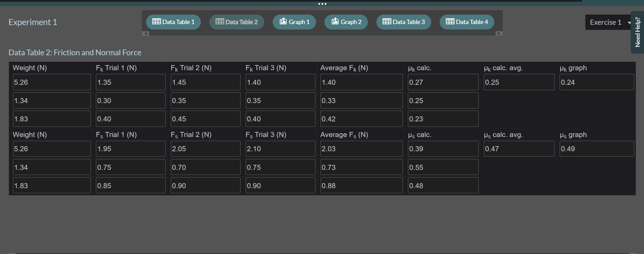
Task: Edit Fk Trial 2 field showing 0.35
Action: pos(206,101)
